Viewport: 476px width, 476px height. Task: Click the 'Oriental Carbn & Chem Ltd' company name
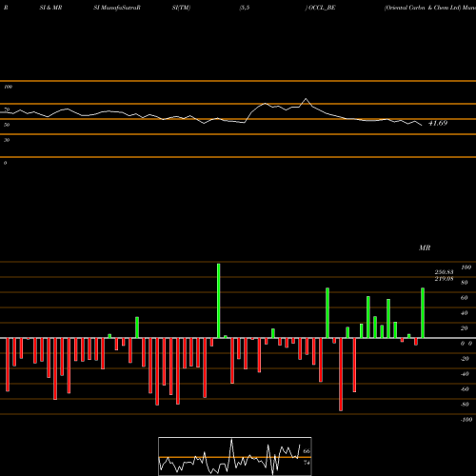click(x=423, y=8)
